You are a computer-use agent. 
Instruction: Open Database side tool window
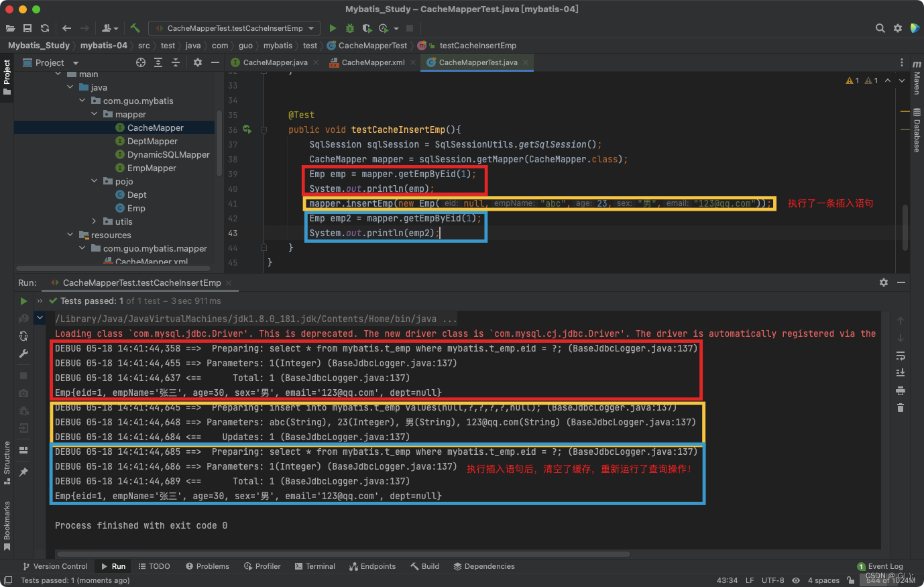pos(917,130)
